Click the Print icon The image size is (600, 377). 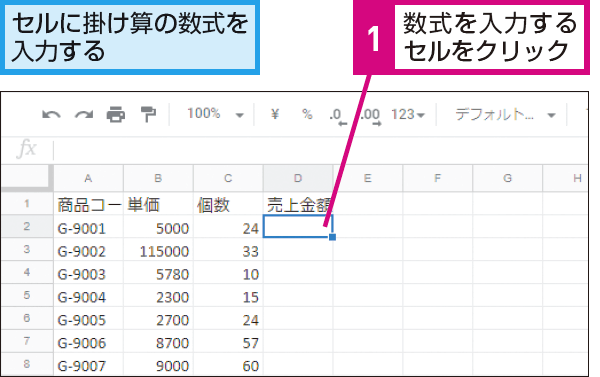(x=116, y=114)
